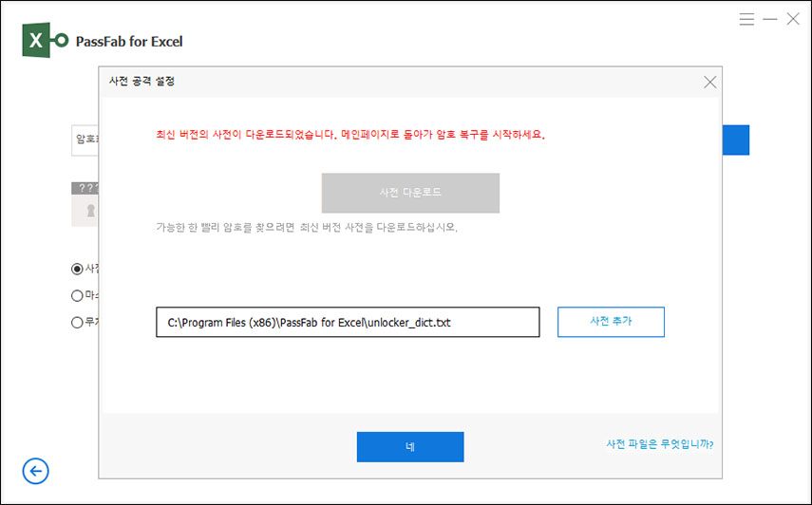Go back with the circular arrow button
The width and height of the screenshot is (812, 505).
coord(36,471)
